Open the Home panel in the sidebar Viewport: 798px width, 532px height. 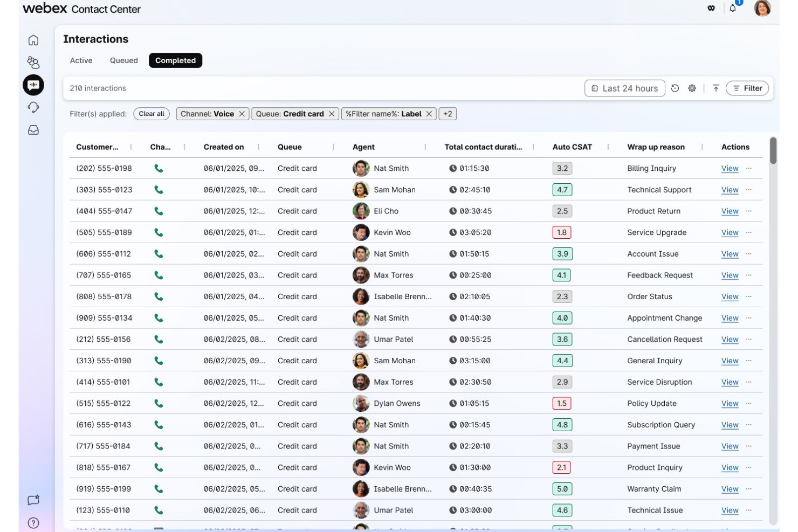pyautogui.click(x=33, y=40)
